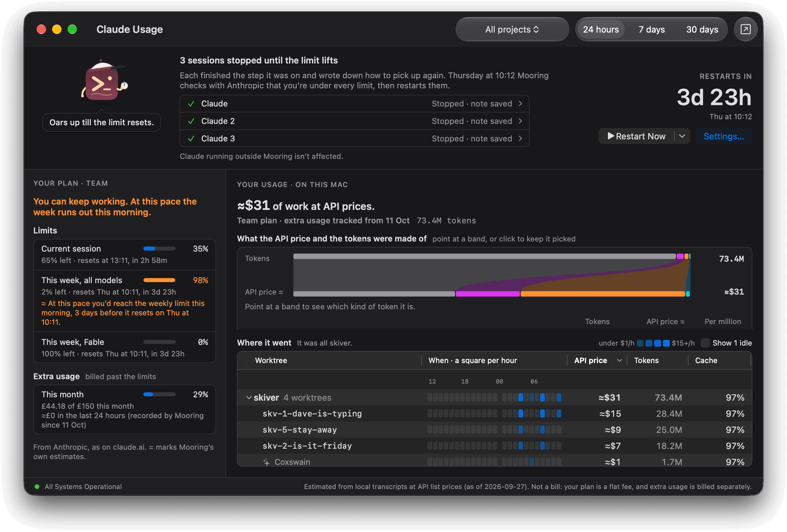Click the Coxswain sparkle icon

(266, 462)
